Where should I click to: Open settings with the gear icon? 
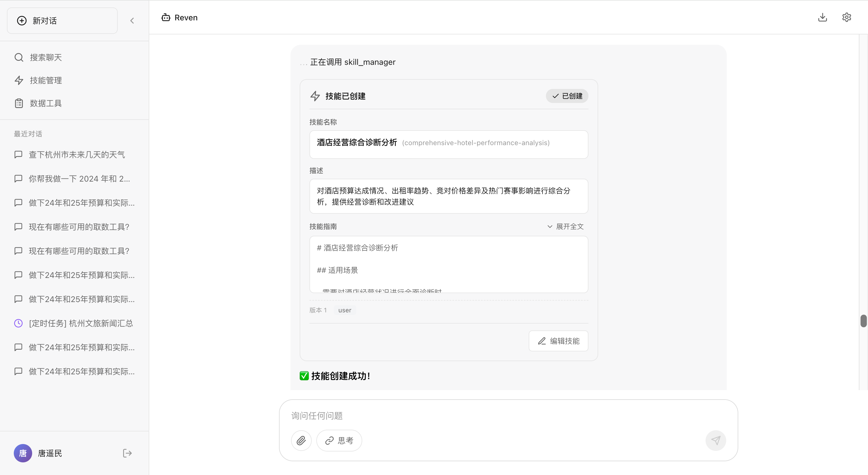846,17
